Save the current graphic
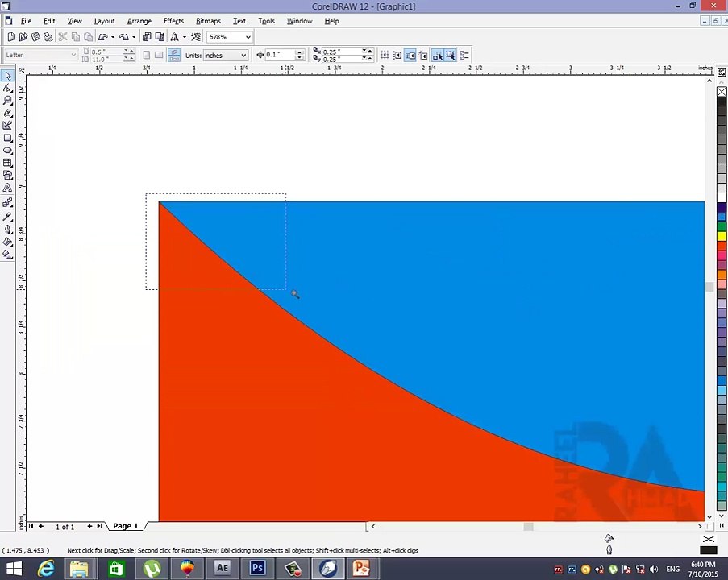 pos(35,37)
